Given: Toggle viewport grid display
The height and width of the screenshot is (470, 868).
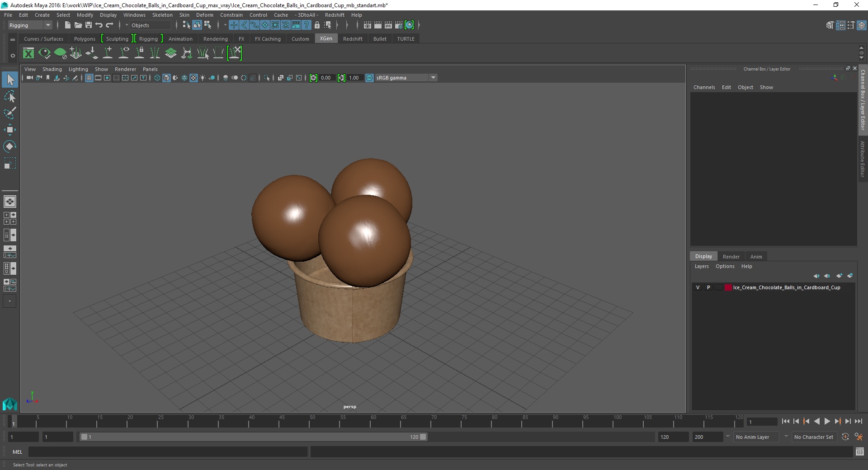Looking at the screenshot, I should 89,78.
